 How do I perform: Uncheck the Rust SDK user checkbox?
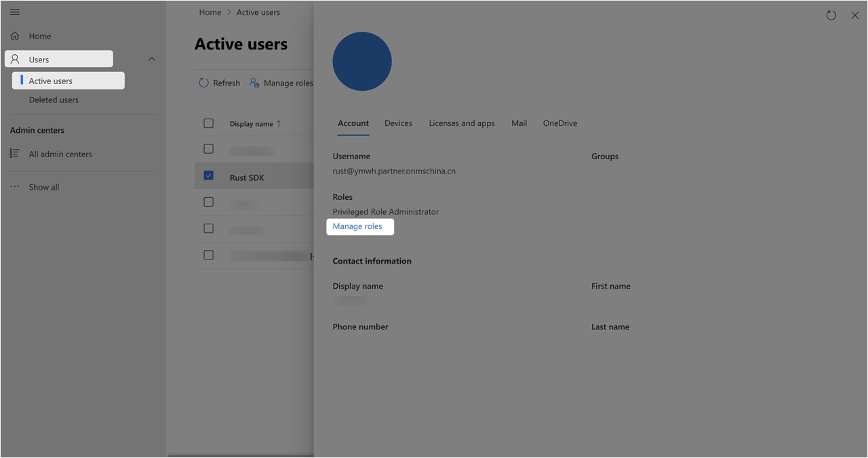(208, 175)
